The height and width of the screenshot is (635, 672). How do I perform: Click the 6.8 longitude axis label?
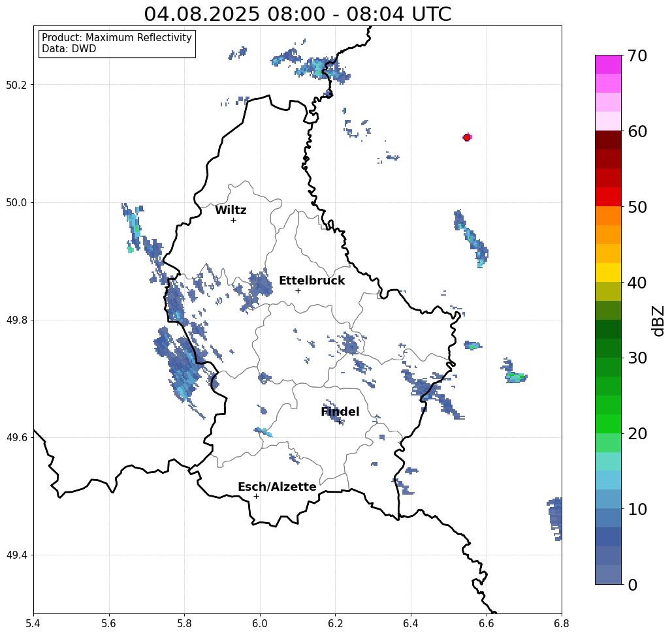562,623
